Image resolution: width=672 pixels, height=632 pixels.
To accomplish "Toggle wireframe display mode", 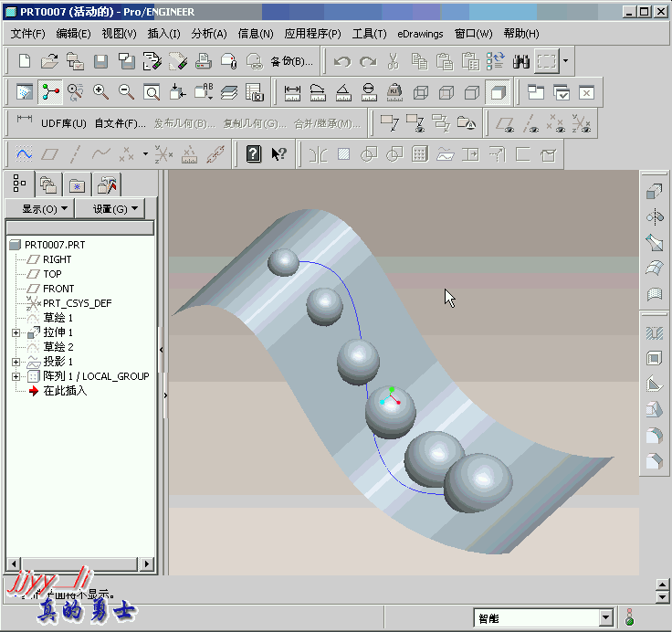I will tap(420, 92).
